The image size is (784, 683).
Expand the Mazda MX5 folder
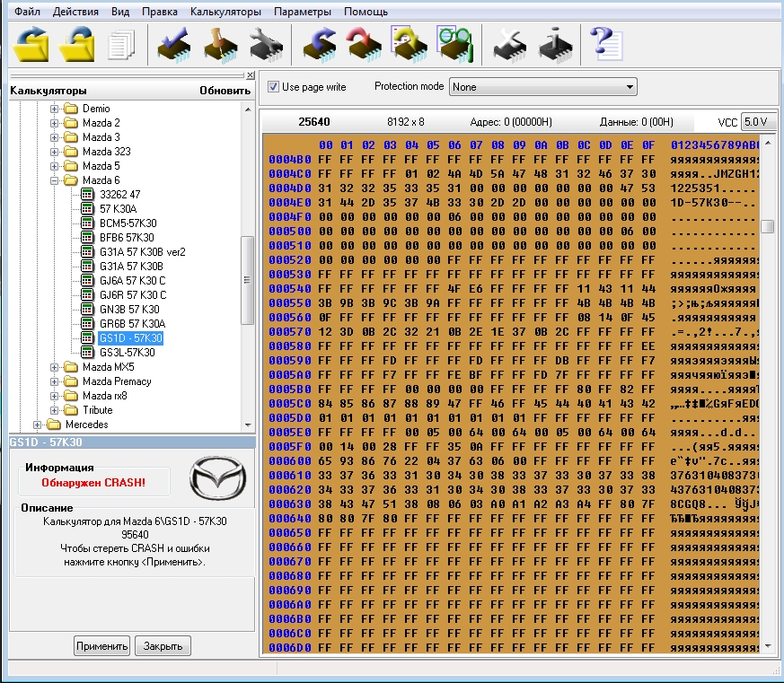(x=55, y=367)
